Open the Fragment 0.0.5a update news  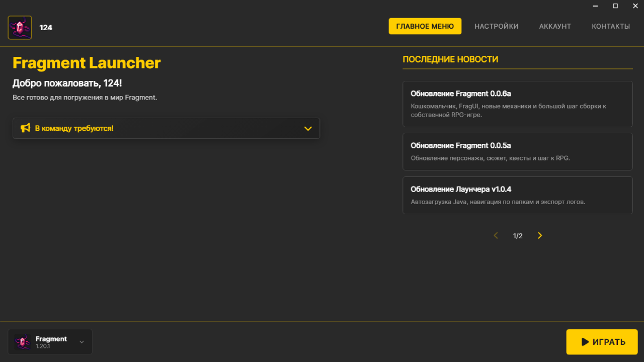(x=517, y=151)
